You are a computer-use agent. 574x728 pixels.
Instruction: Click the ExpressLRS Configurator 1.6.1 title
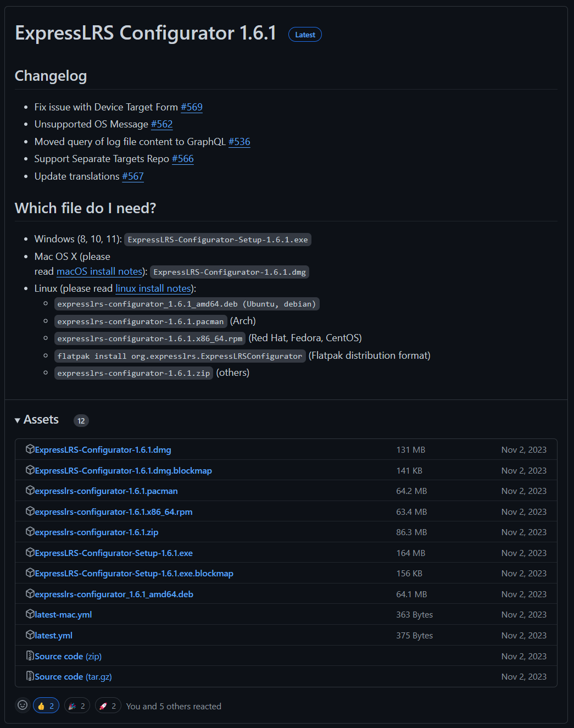click(146, 33)
